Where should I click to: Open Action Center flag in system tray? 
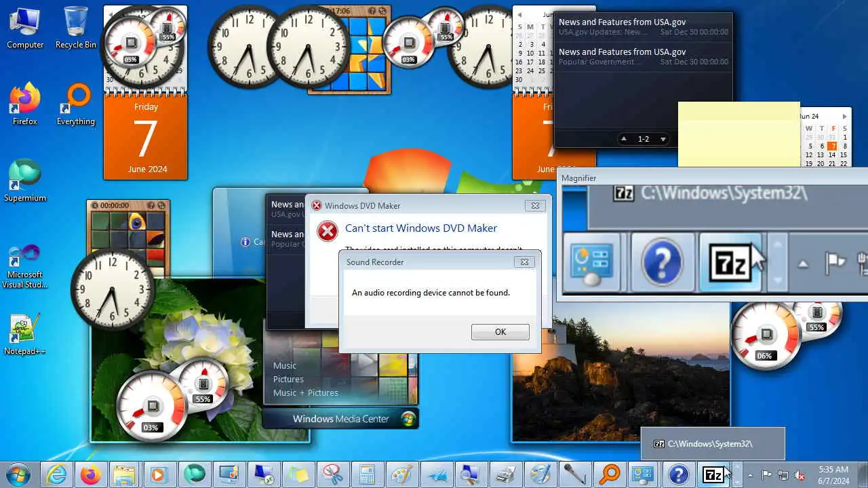(x=766, y=475)
